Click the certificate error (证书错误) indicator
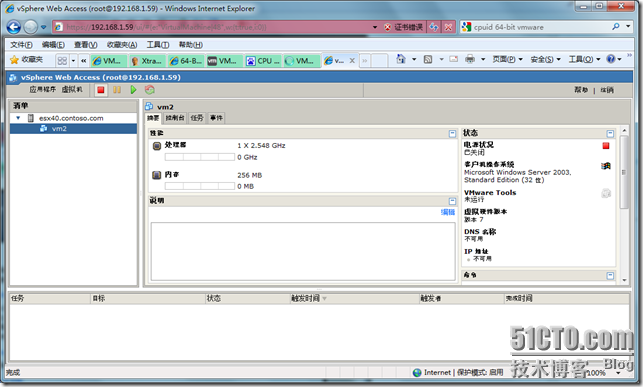Viewport: 643px width, 387px height. (x=404, y=27)
